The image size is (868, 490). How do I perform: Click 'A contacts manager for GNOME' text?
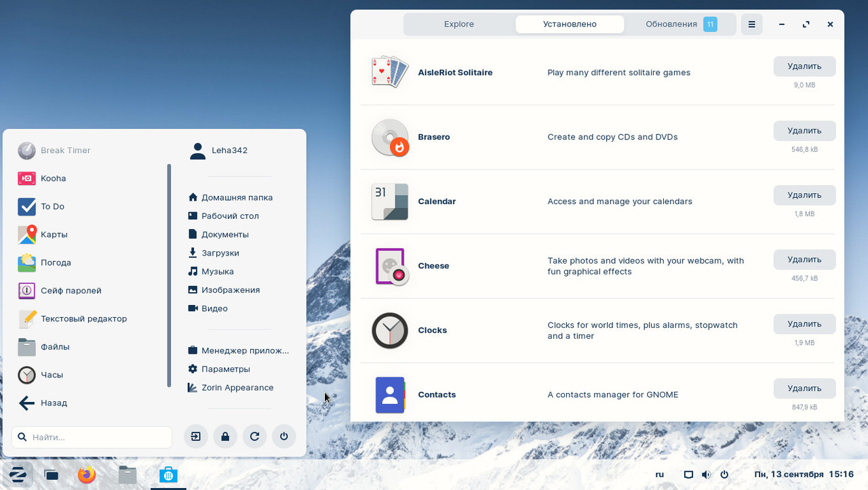click(x=613, y=394)
